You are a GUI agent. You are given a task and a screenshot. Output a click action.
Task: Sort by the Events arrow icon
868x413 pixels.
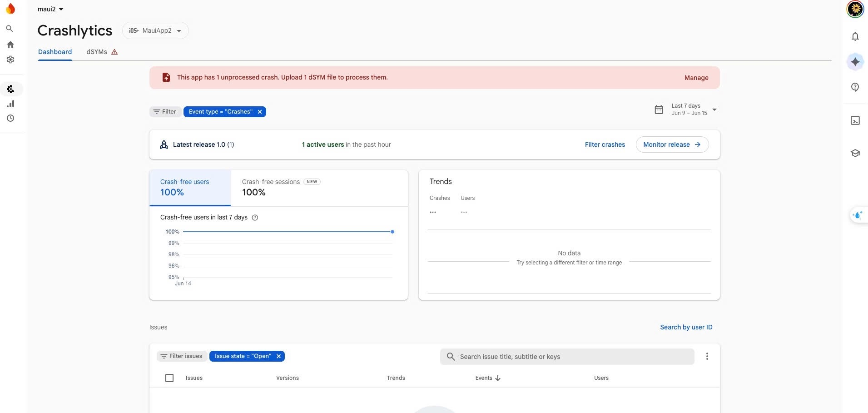tap(498, 378)
